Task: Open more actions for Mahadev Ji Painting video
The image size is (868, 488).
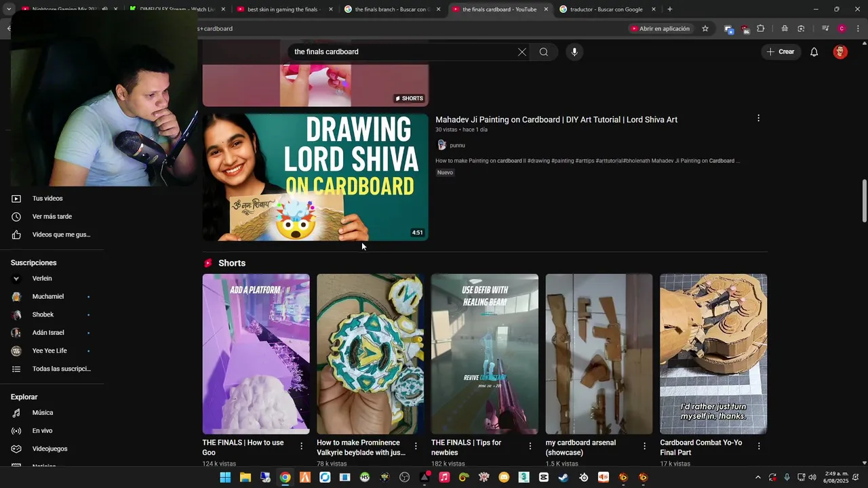Action: [758, 118]
